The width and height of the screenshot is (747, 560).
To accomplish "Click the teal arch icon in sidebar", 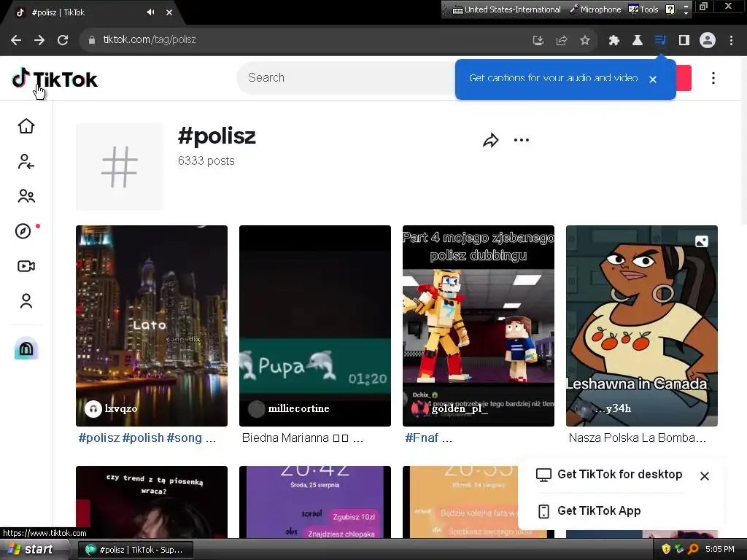I will pos(26,348).
